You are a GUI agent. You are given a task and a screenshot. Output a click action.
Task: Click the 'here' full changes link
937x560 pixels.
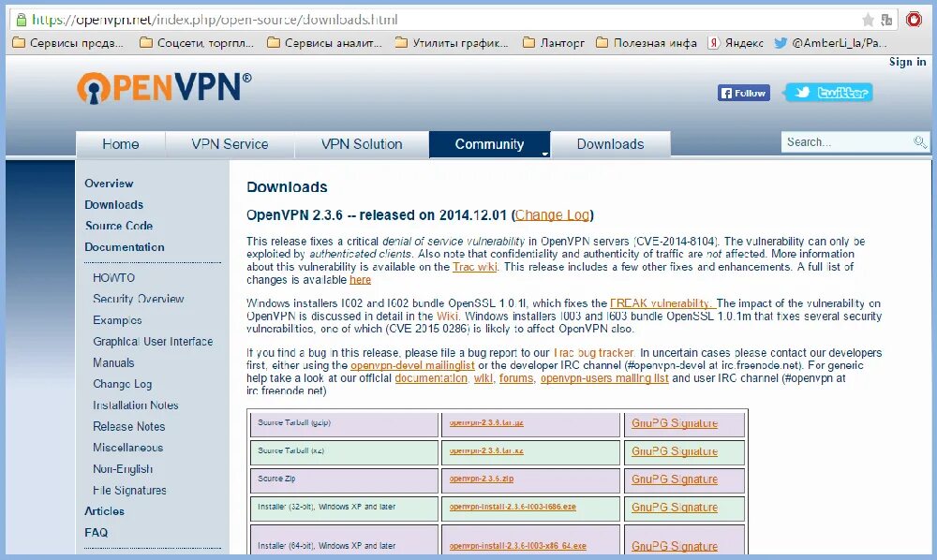[361, 280]
